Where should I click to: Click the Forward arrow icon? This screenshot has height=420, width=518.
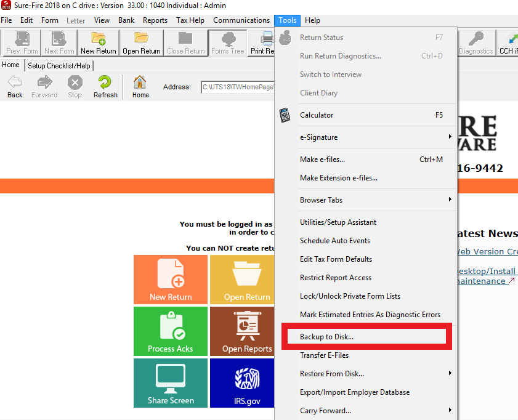[x=44, y=83]
